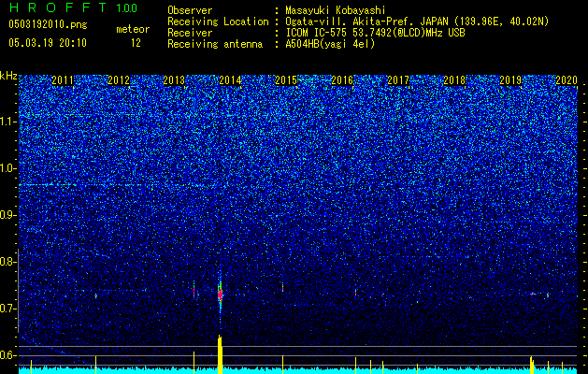
Task: Click the Receiving Location label
Action: (x=218, y=22)
